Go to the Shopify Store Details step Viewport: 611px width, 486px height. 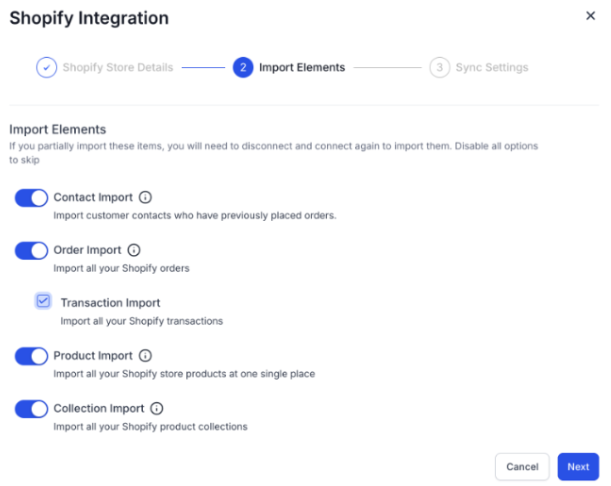[117, 68]
